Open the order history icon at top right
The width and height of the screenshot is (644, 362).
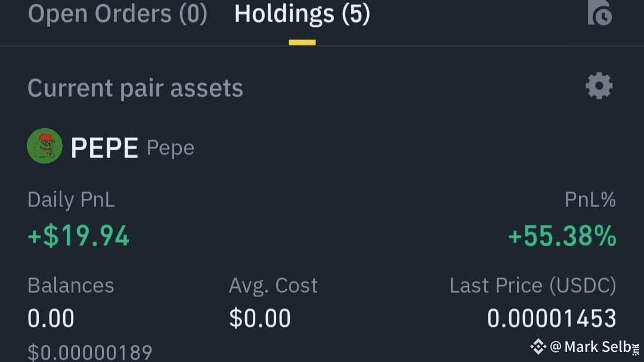[600, 13]
